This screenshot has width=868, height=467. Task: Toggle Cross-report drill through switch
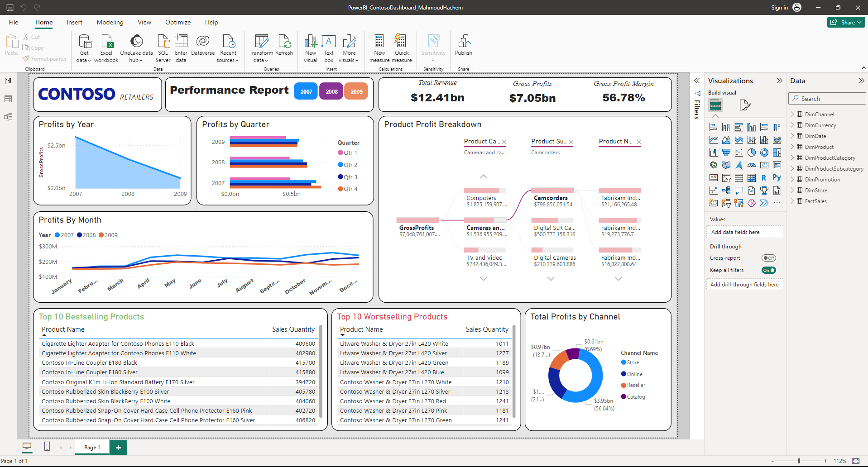[x=769, y=258]
